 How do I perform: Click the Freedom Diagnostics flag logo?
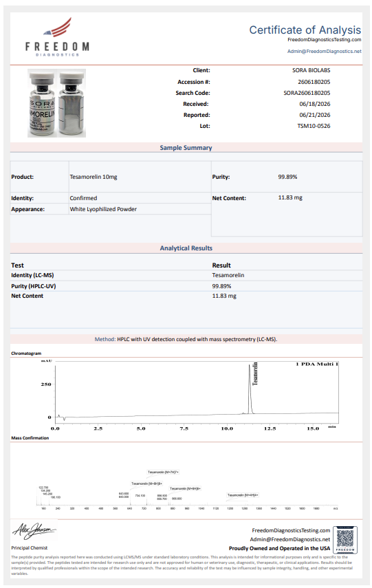[57, 36]
